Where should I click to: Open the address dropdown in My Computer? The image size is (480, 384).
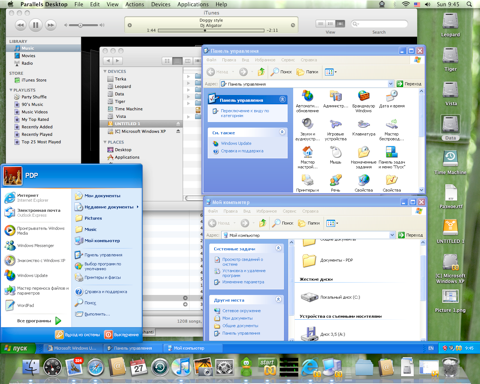[392, 235]
